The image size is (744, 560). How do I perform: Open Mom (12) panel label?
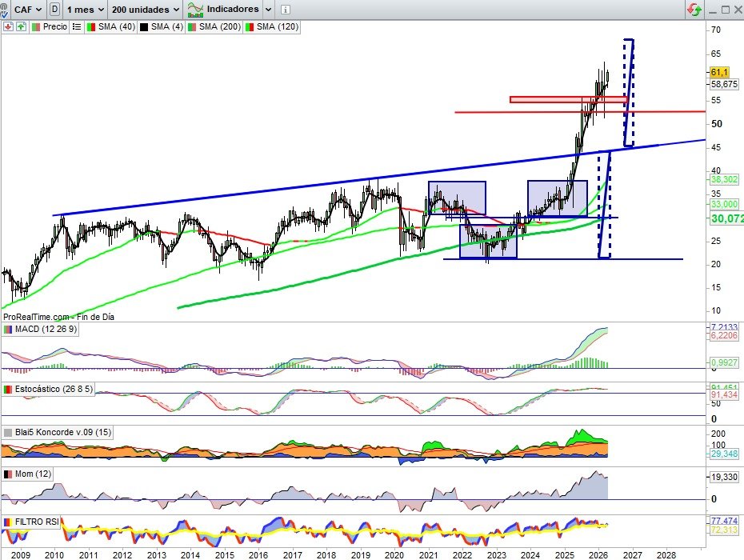[x=33, y=474]
